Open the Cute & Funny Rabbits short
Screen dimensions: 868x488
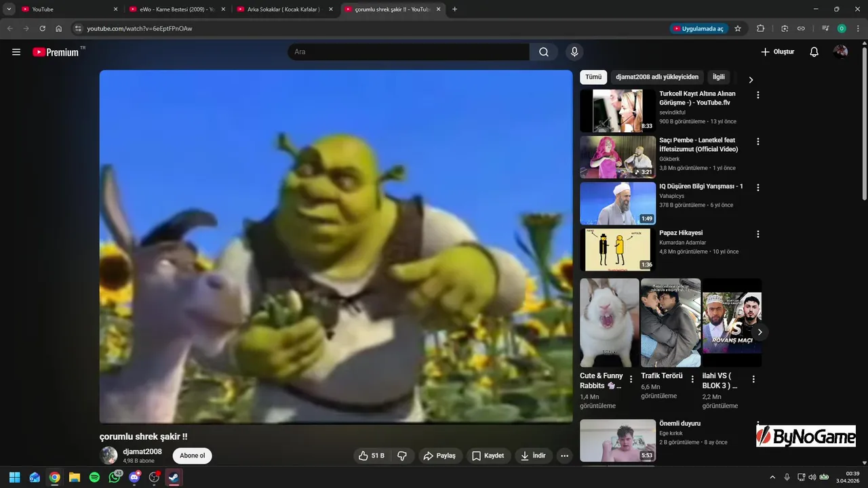pyautogui.click(x=609, y=323)
